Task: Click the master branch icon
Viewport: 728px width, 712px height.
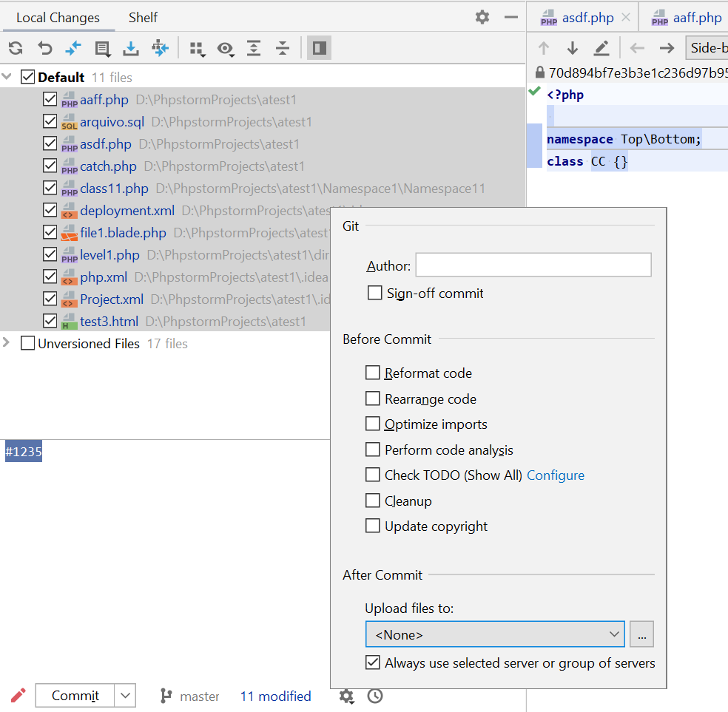Action: [x=166, y=696]
